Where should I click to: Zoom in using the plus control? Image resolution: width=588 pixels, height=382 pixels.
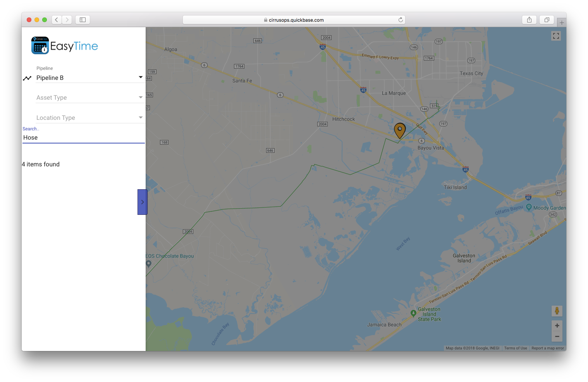pyautogui.click(x=557, y=325)
